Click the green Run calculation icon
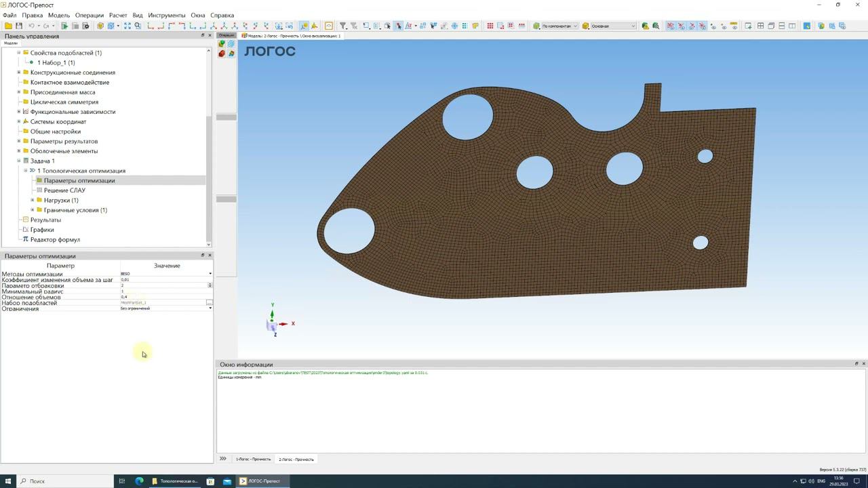 pyautogui.click(x=64, y=26)
